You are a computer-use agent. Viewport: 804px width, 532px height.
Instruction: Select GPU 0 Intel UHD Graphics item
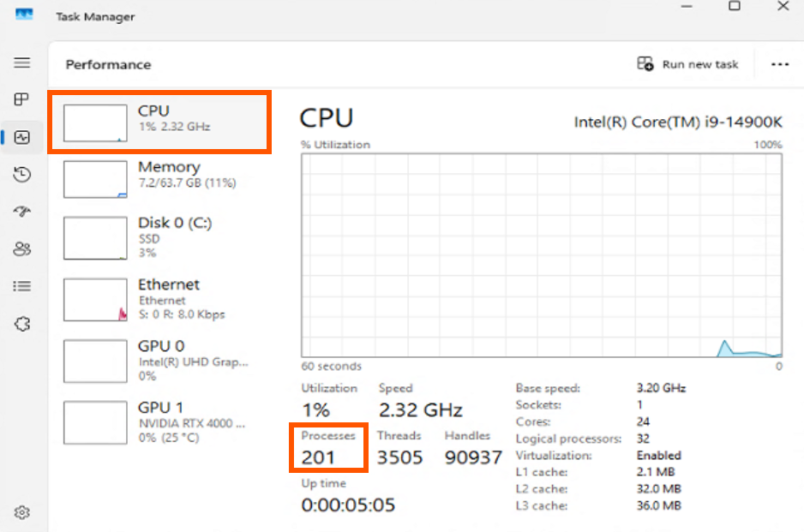[x=159, y=361]
